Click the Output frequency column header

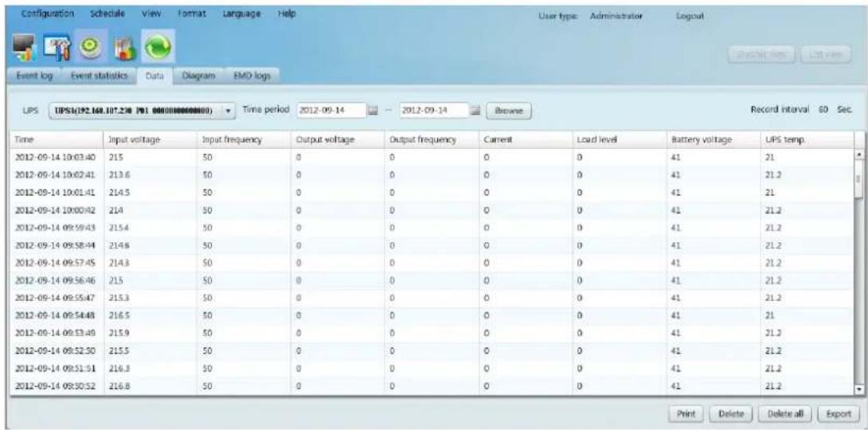coord(432,140)
